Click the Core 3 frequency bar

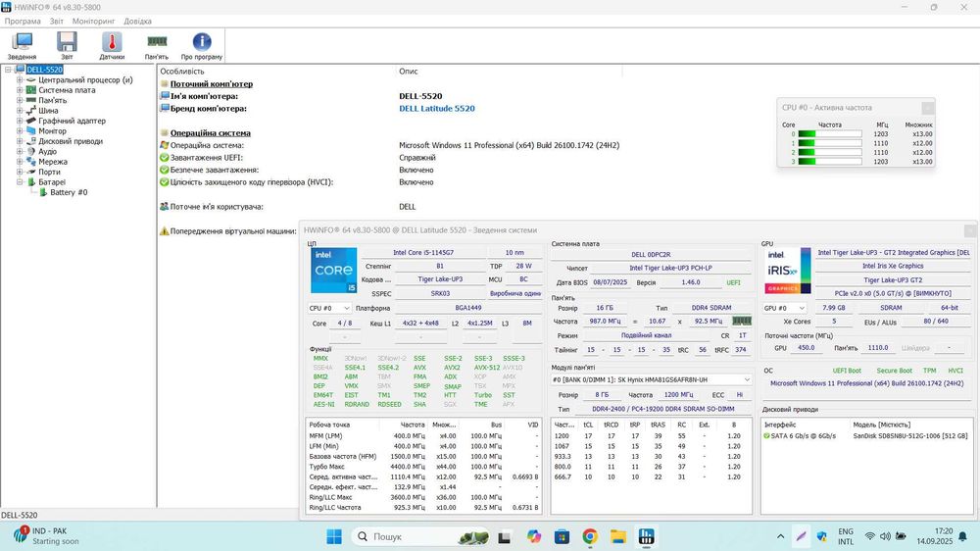[829, 162]
